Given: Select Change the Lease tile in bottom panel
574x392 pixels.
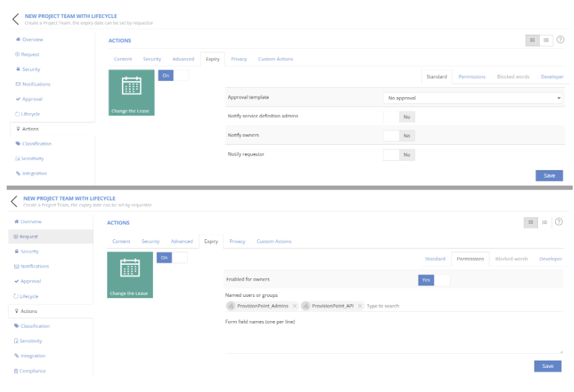Looking at the screenshot, I should pos(130,275).
